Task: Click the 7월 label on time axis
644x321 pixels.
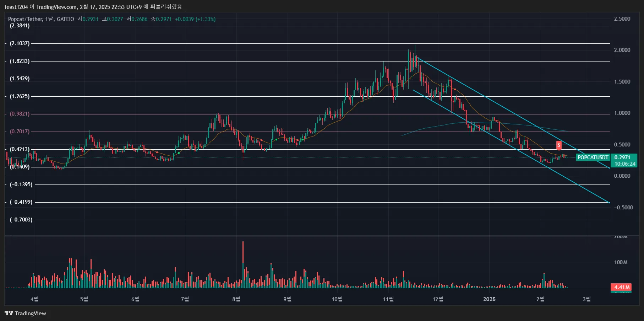Action: (x=185, y=299)
